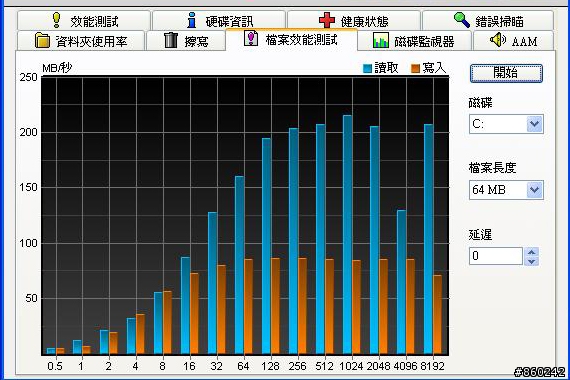This screenshot has height=380, width=570.
Task: Click the blue read bar at 128
Action: click(x=266, y=246)
